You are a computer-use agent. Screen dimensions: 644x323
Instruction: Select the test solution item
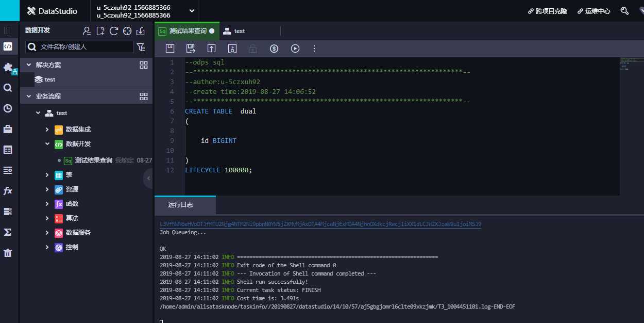click(45, 79)
